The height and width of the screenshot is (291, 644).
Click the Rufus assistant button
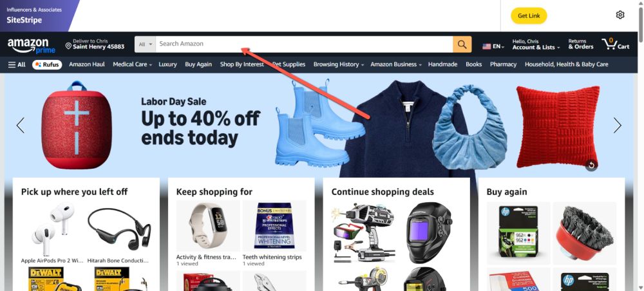click(x=47, y=64)
